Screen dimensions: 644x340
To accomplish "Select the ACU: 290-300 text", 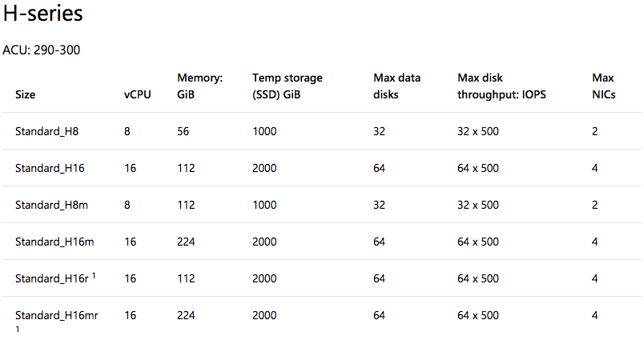I will pyautogui.click(x=42, y=50).
